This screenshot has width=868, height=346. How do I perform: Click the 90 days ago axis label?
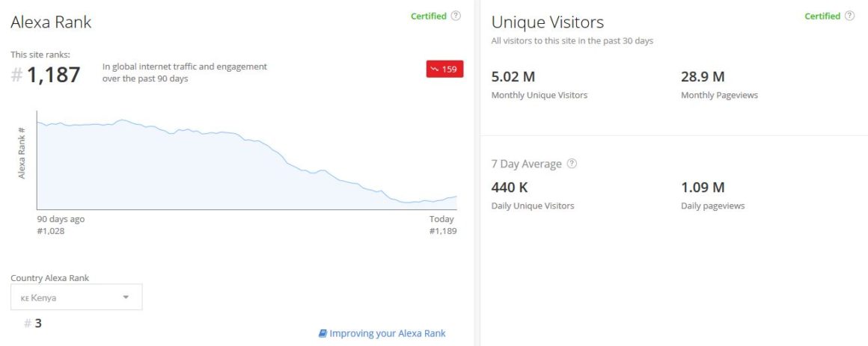pos(61,219)
